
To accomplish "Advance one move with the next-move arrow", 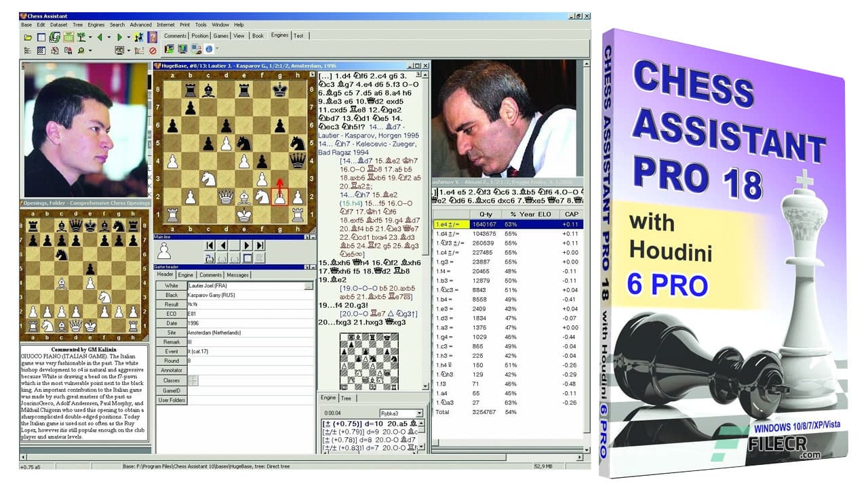I will [247, 245].
